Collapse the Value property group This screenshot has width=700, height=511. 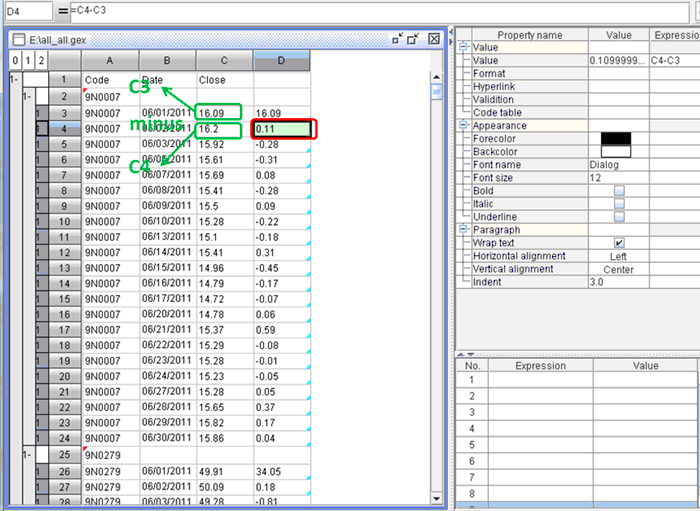(x=463, y=47)
